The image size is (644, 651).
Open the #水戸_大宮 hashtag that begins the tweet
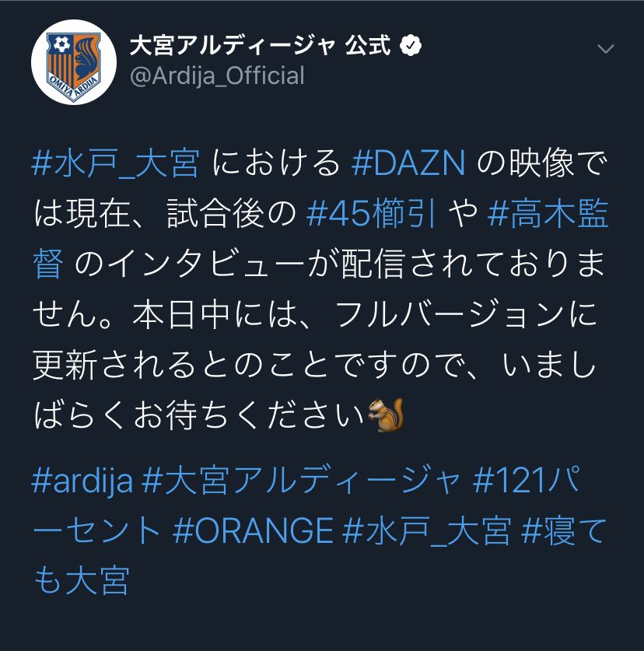point(115,163)
